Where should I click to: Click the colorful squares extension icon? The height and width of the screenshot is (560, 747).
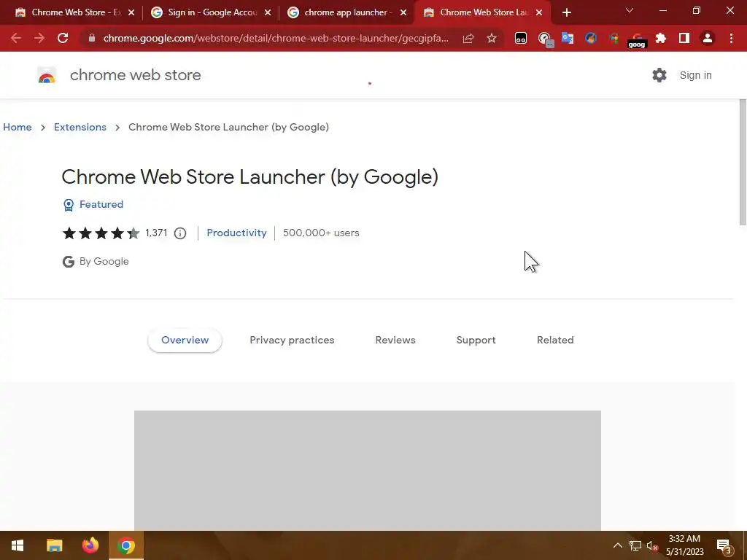pos(614,38)
